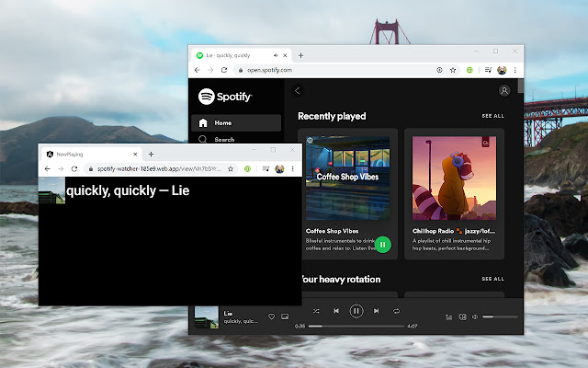This screenshot has width=588, height=368.
Task: Open media control icon in Spotify window
Action: coord(488,70)
